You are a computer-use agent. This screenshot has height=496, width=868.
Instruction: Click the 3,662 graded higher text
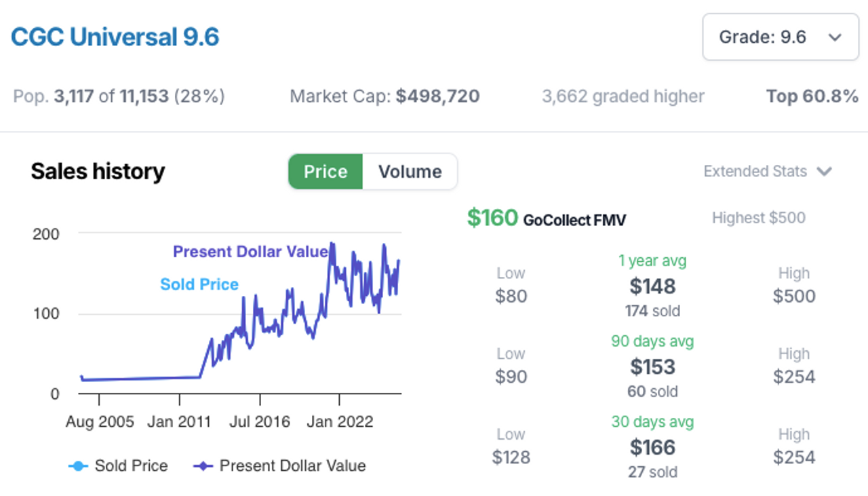623,97
